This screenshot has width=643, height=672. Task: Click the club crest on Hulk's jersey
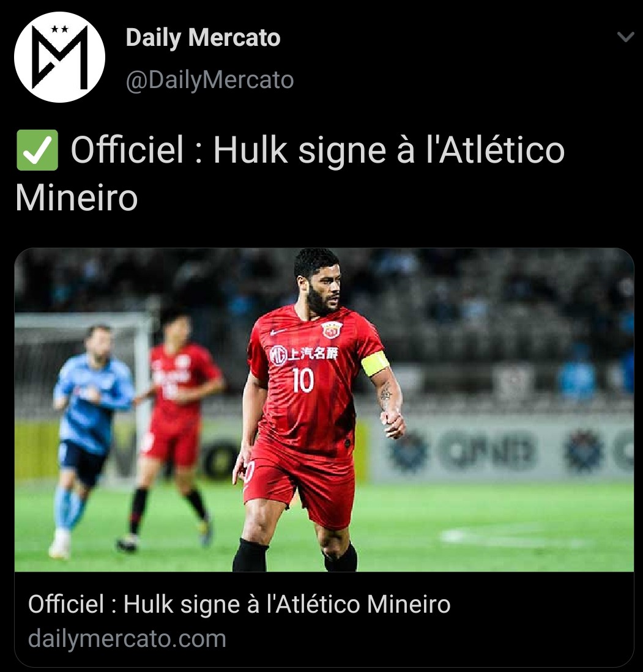coord(332,330)
